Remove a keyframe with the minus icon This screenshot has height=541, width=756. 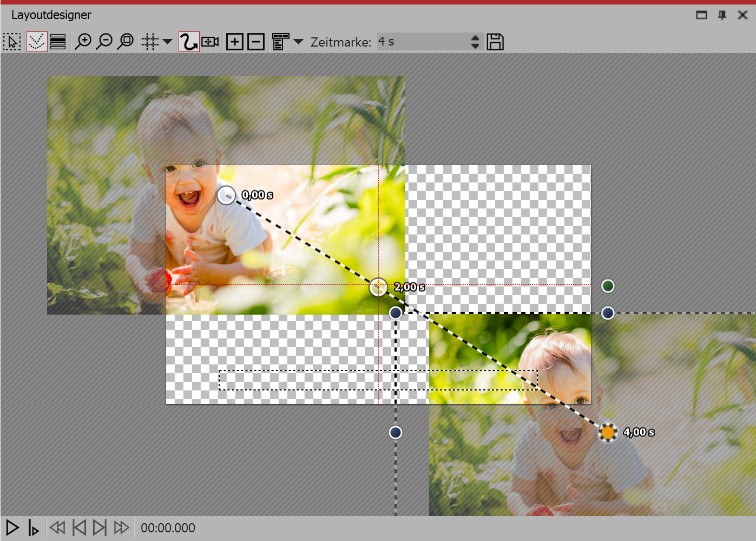point(255,42)
